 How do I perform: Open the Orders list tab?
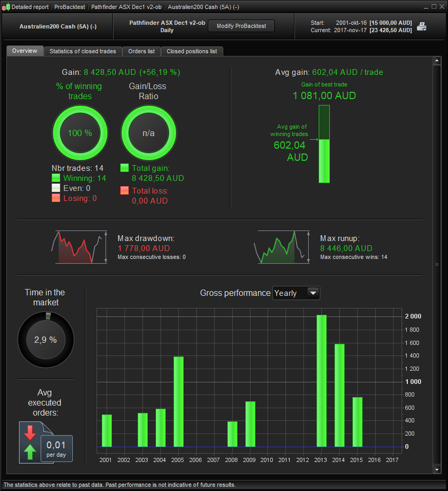141,51
